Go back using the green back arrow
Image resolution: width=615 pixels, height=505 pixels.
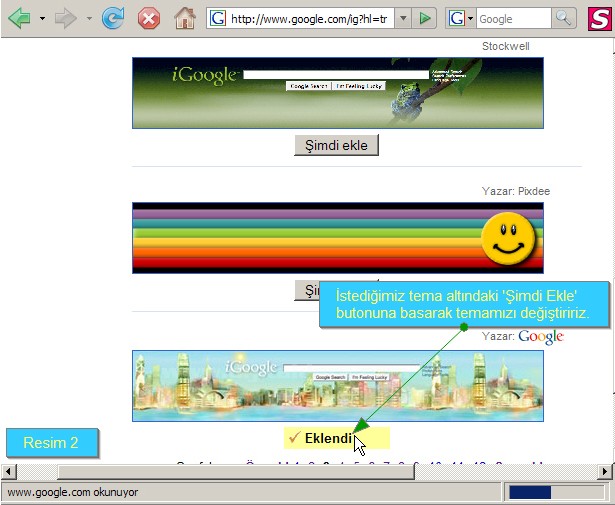(x=20, y=18)
